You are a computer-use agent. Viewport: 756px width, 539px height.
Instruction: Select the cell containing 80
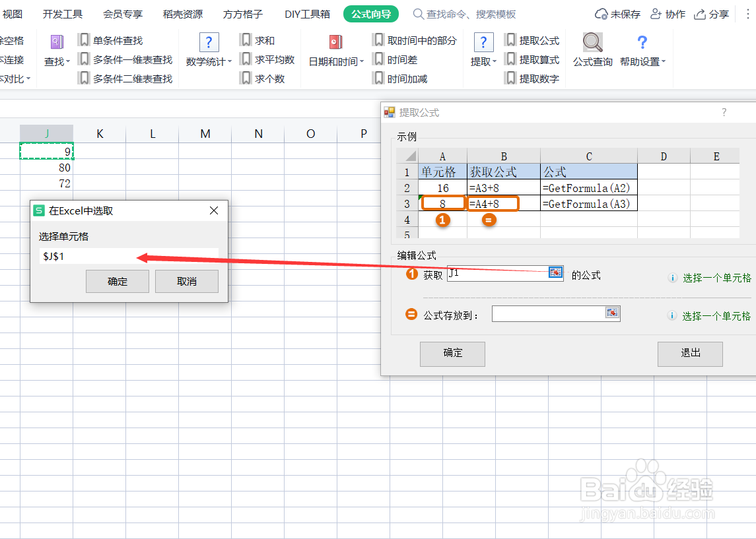[x=47, y=167]
